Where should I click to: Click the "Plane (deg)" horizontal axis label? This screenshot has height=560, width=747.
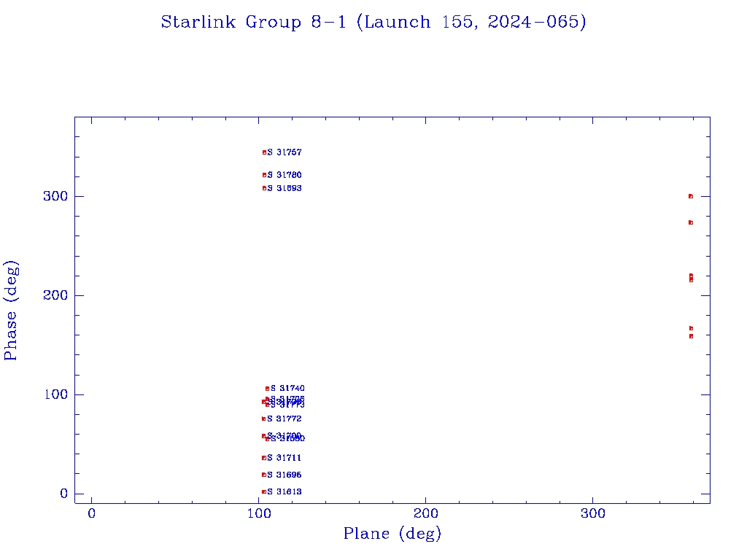[392, 533]
